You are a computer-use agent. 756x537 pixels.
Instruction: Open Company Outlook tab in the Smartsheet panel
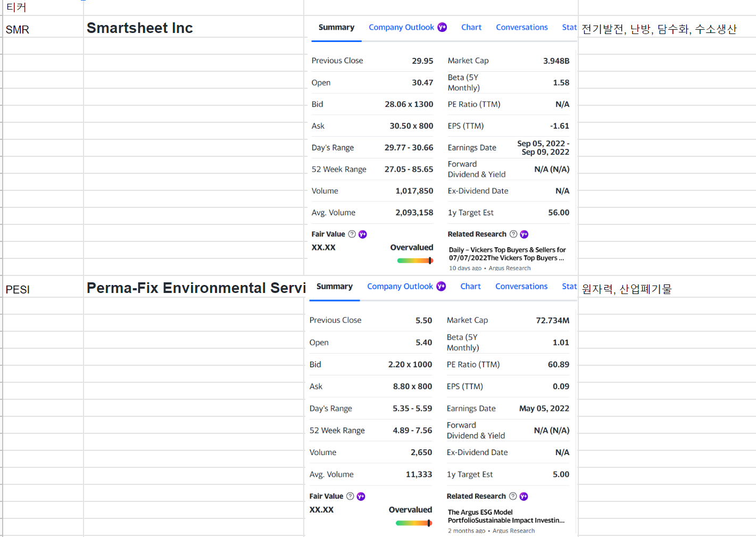pyautogui.click(x=402, y=27)
